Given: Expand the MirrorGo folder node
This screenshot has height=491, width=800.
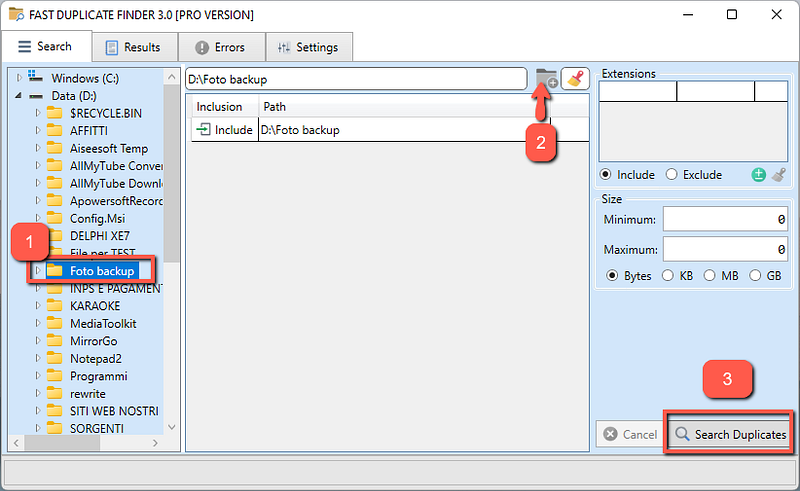Looking at the screenshot, I should point(38,340).
